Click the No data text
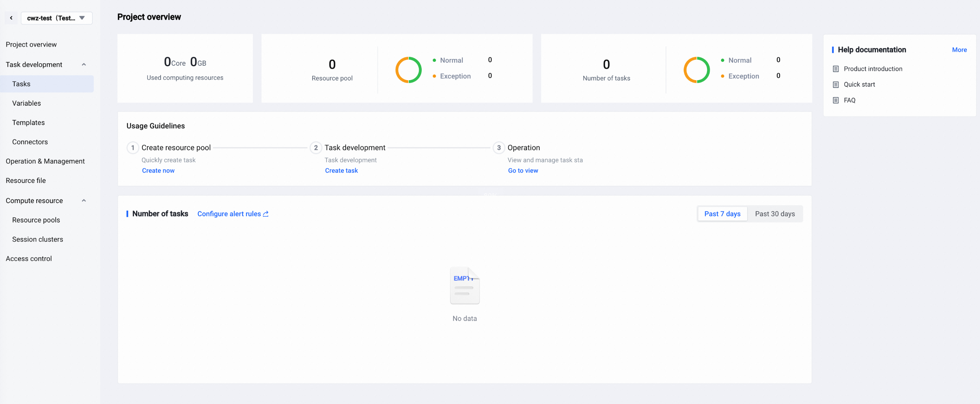Screen dimensions: 980x404 pos(464,319)
